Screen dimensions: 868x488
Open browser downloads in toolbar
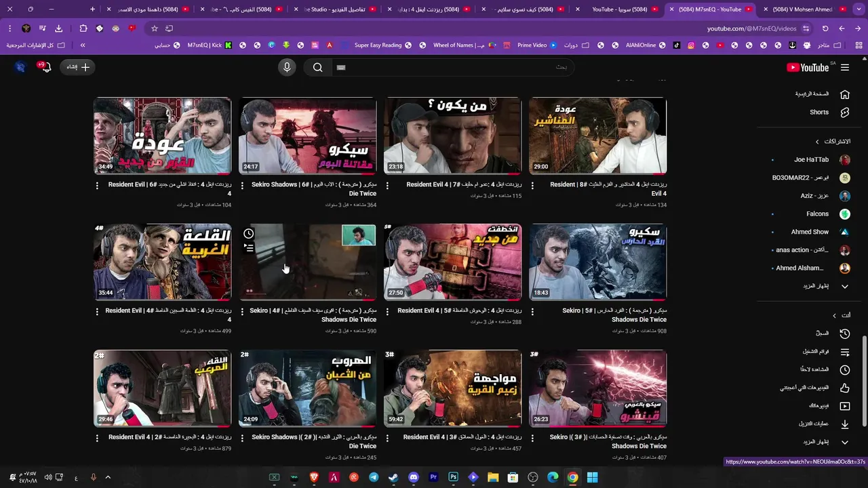point(58,28)
